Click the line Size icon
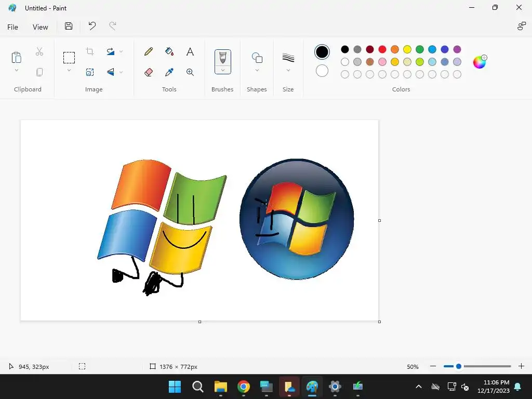The image size is (532, 399). pyautogui.click(x=288, y=58)
